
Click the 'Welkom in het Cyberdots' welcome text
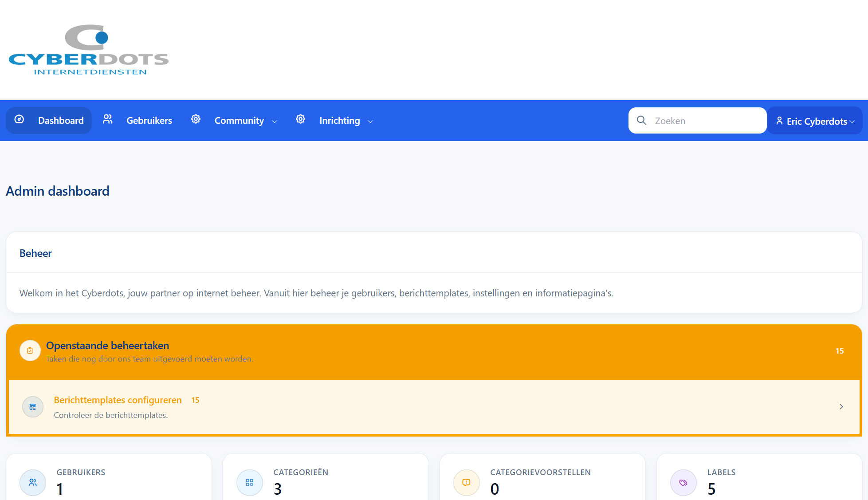(x=316, y=293)
